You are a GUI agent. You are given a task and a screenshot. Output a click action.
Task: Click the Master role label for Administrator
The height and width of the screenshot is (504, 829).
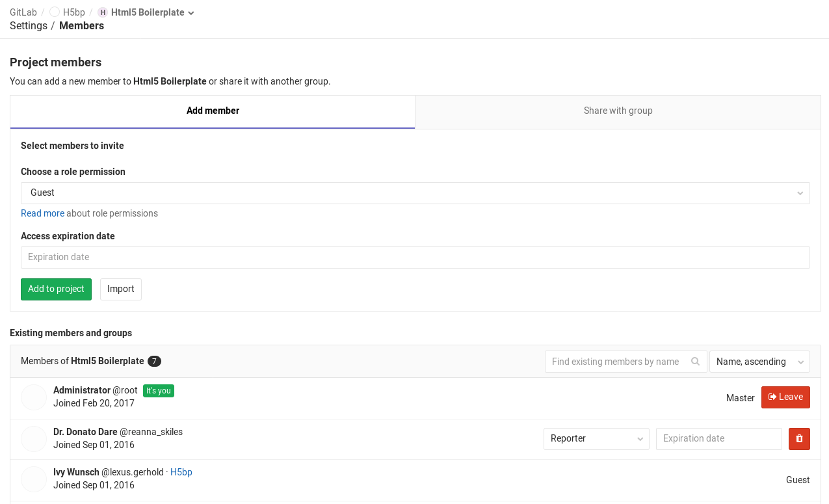pyautogui.click(x=740, y=397)
